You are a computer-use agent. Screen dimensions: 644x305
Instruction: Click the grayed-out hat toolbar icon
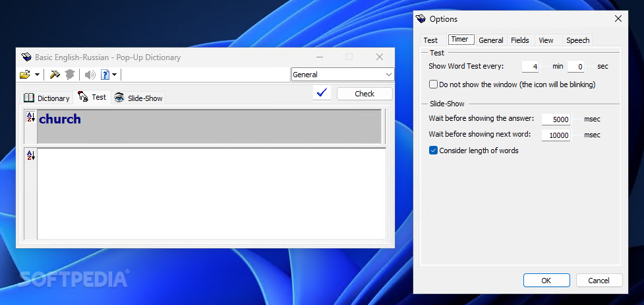(69, 75)
